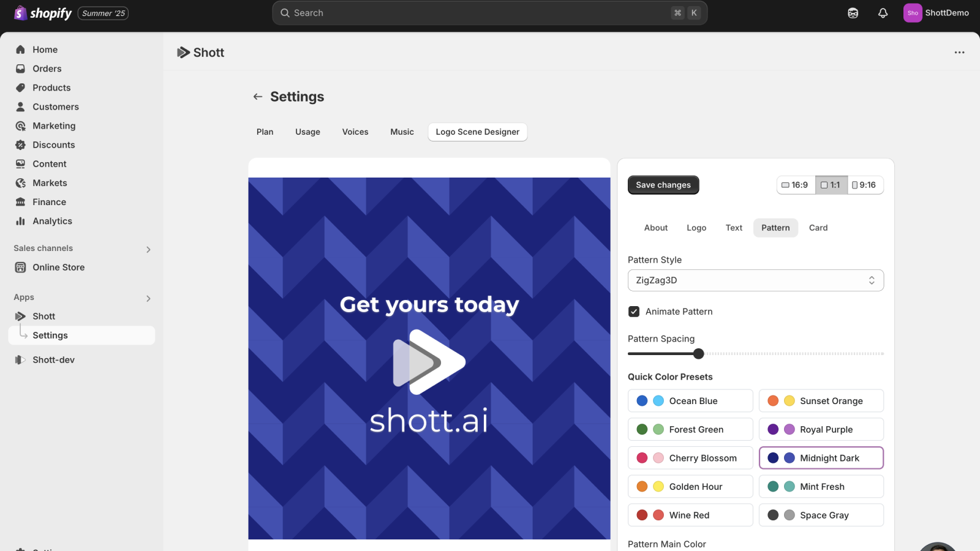This screenshot has height=551, width=980.
Task: Switch to the Logo tab in designer
Action: [696, 228]
